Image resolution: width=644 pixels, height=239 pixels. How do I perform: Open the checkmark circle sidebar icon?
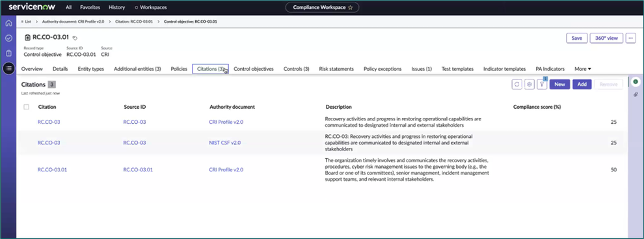tap(8, 38)
